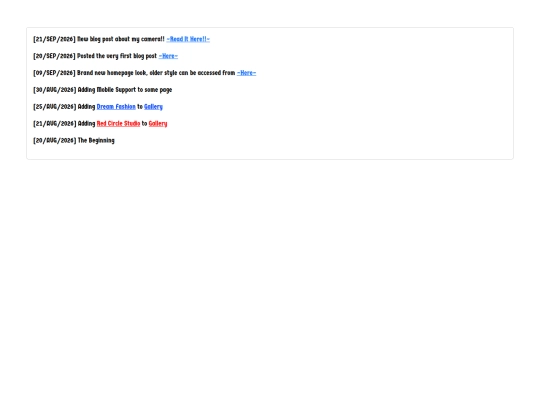Select the "[20/AUG/2026]" date text
Viewport: 540px width, 405px height.
54,140
